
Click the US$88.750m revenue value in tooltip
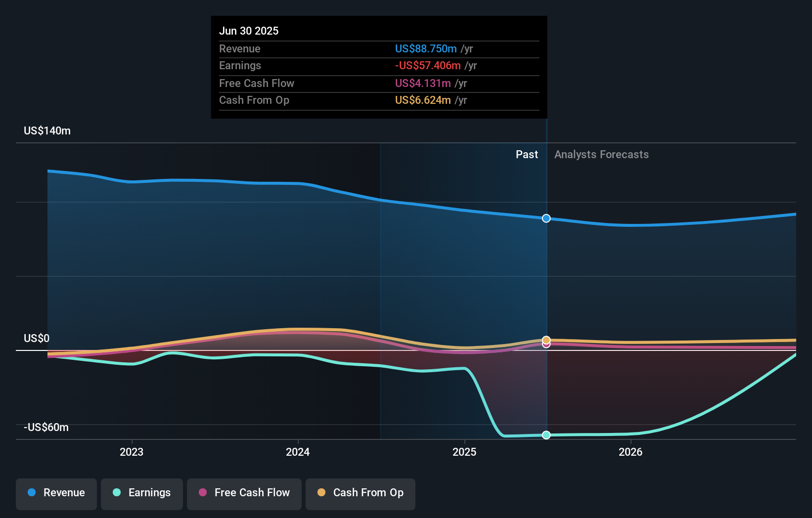(x=426, y=48)
